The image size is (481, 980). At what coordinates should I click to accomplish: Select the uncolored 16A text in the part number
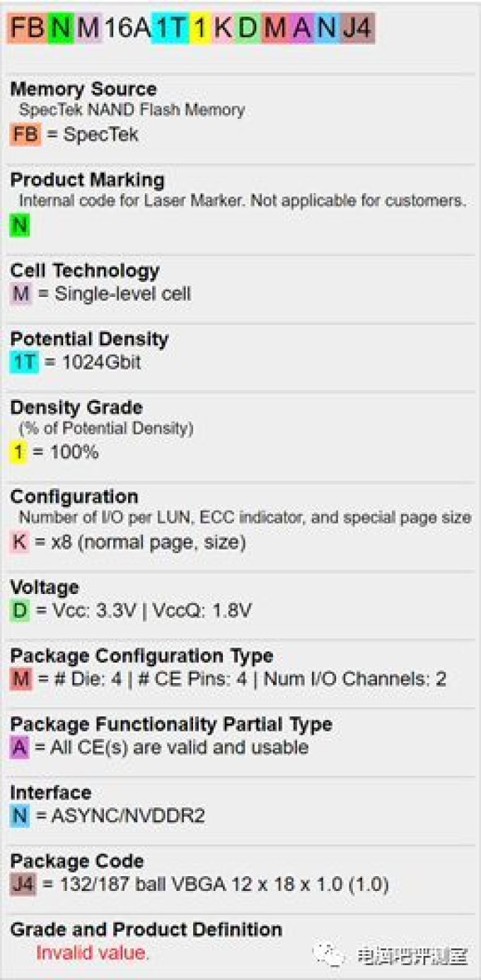(128, 28)
